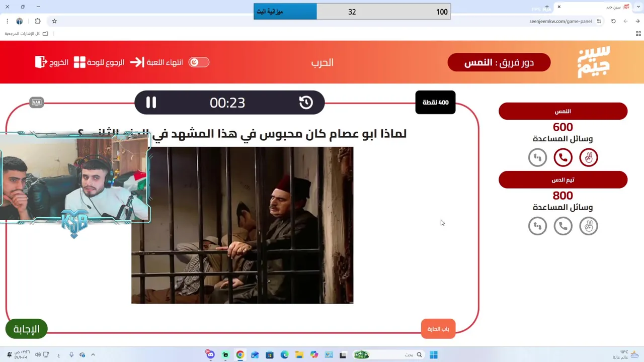
Task: Reveal the answer with الإجابة button
Action: pyautogui.click(x=26, y=329)
